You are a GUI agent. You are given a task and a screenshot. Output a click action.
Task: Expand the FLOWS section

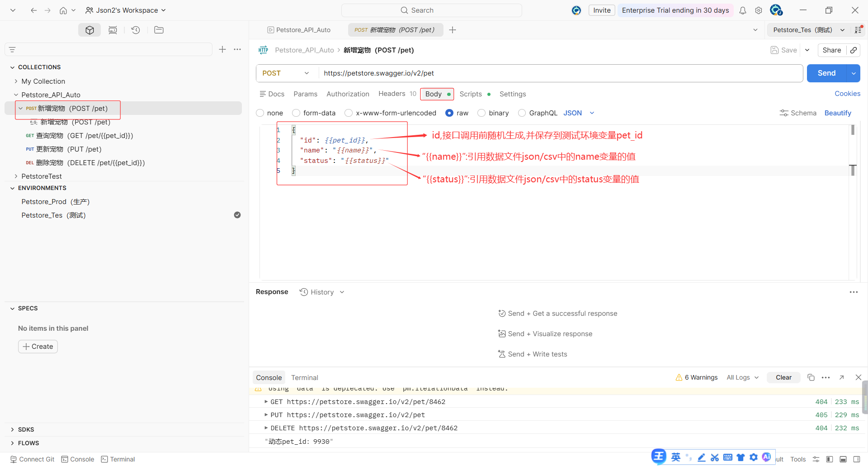[x=12, y=443]
